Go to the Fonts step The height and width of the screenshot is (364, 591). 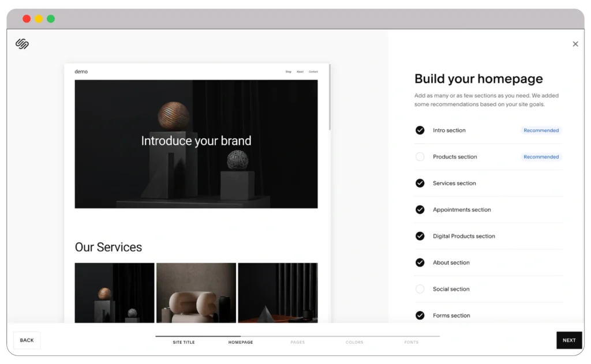pos(411,342)
